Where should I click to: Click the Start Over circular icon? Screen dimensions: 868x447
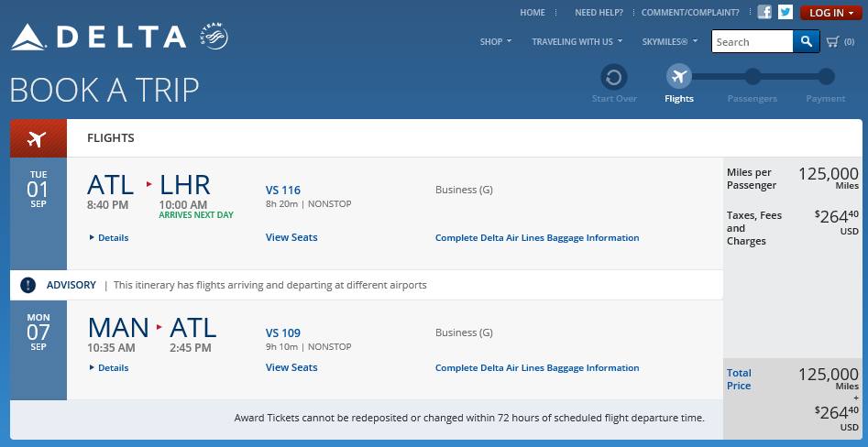(614, 77)
